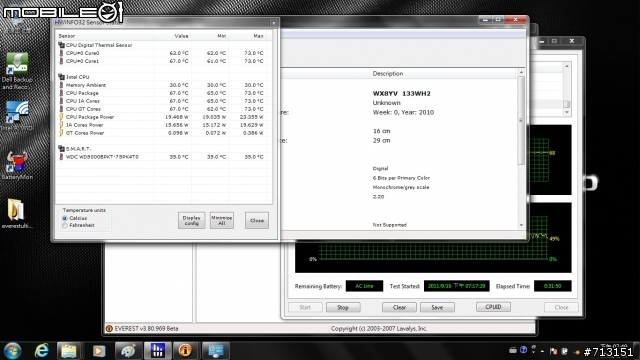Click the '23.355 W' max cell
This screenshot has height=360, width=640.
coord(252,117)
